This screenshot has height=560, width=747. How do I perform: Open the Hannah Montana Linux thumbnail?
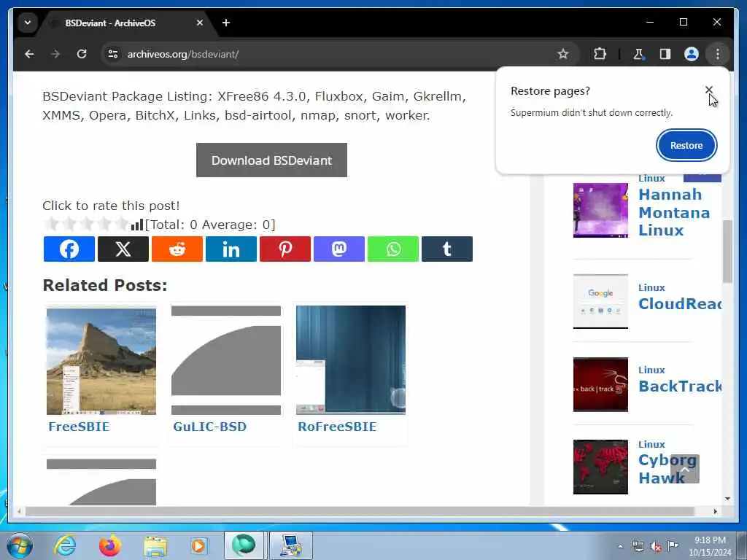tap(601, 210)
